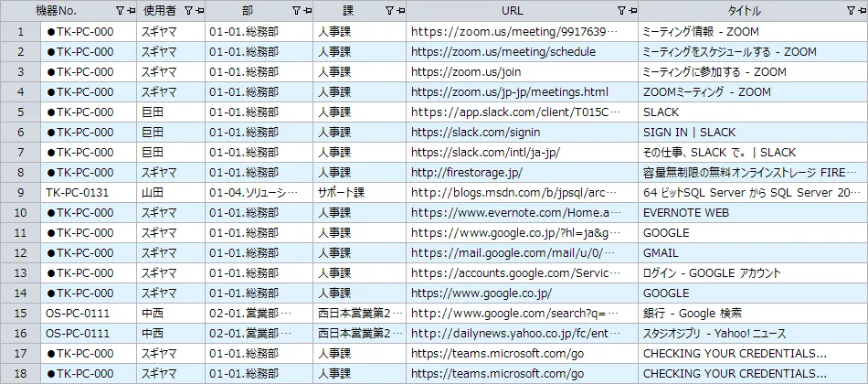Click the app.slack.com/client URL cell
This screenshot has height=384, width=868.
click(522, 112)
